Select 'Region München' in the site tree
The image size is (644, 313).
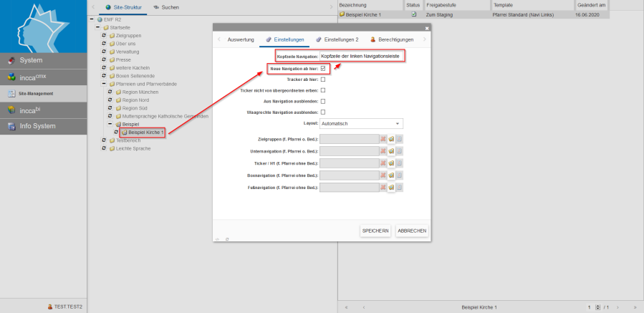(x=140, y=92)
